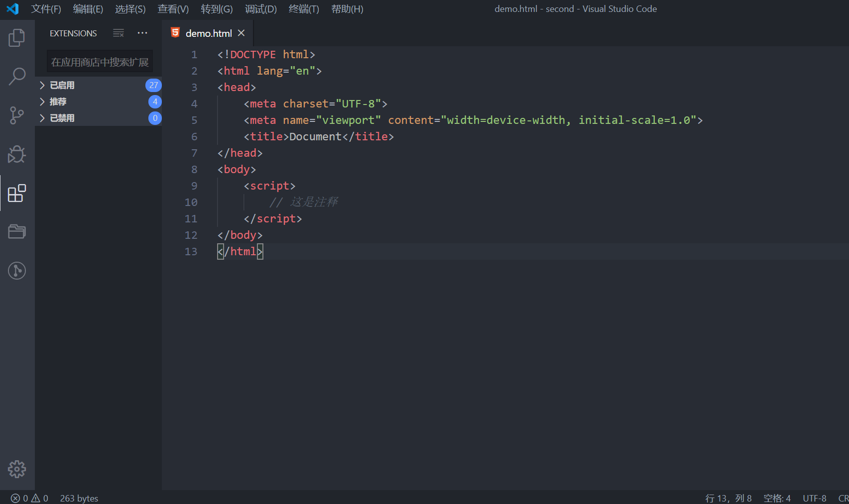The image size is (849, 504).
Task: Change the indentation setting 空格: 4
Action: point(777,498)
